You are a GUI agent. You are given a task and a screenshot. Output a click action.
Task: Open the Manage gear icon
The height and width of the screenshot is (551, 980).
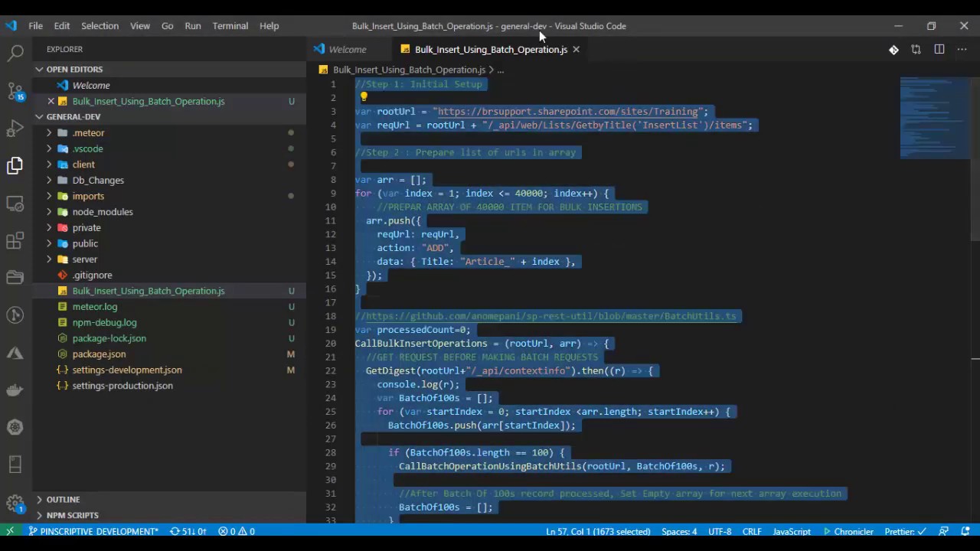[x=15, y=504]
